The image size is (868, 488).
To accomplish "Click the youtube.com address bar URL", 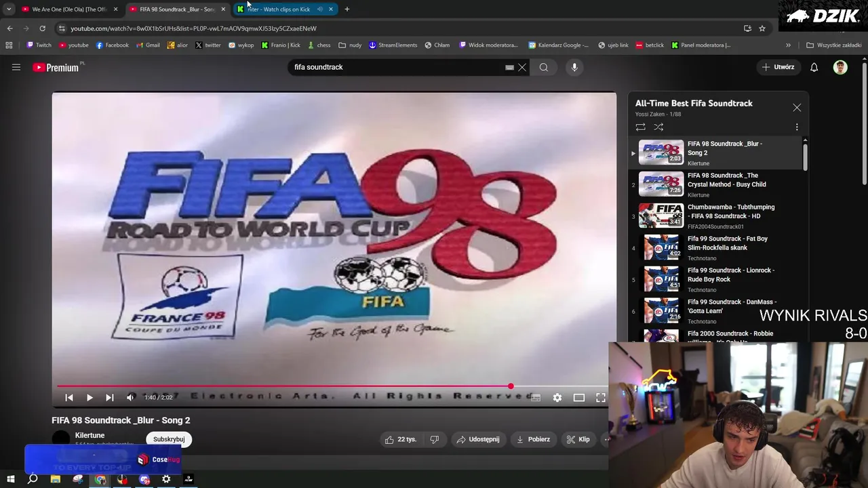I will (x=194, y=28).
